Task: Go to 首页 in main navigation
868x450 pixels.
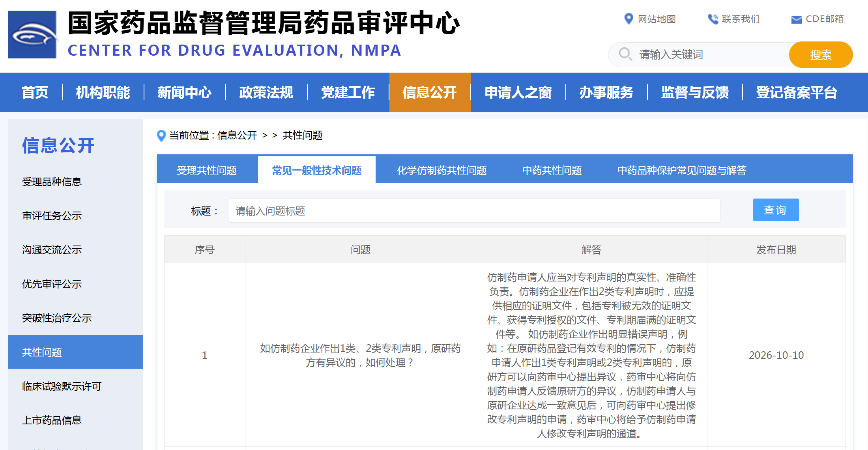Action: tap(35, 92)
